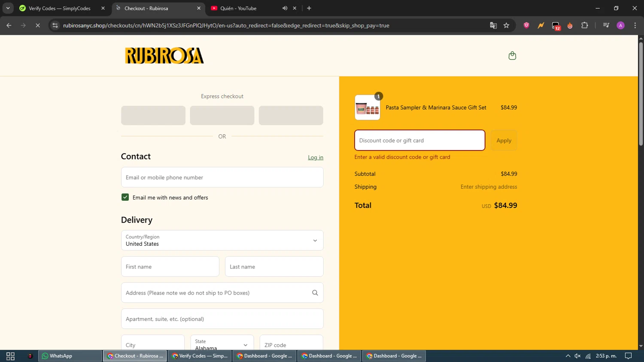Screen dimensions: 644x362
Task: Bookmark this page with the star icon
Action: tap(507, 25)
